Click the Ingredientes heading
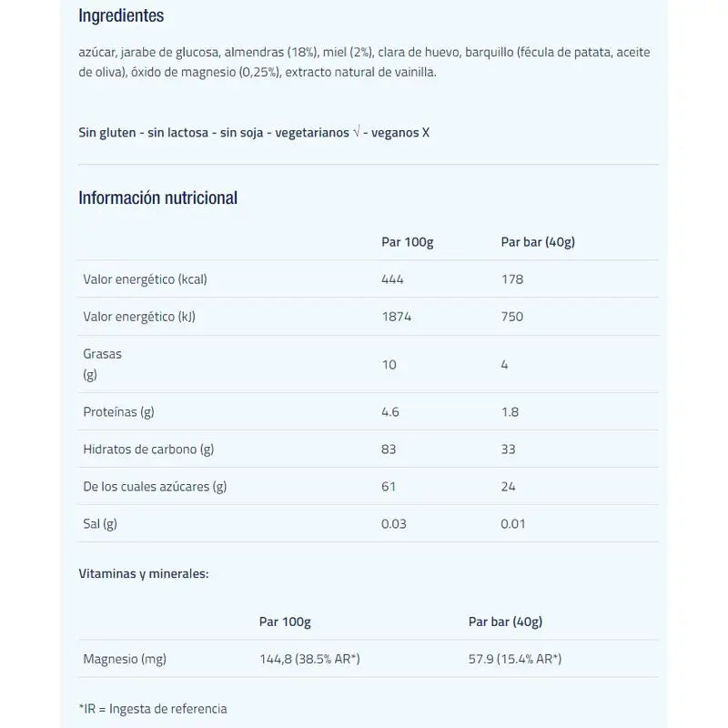The image size is (728, 728). [x=121, y=16]
